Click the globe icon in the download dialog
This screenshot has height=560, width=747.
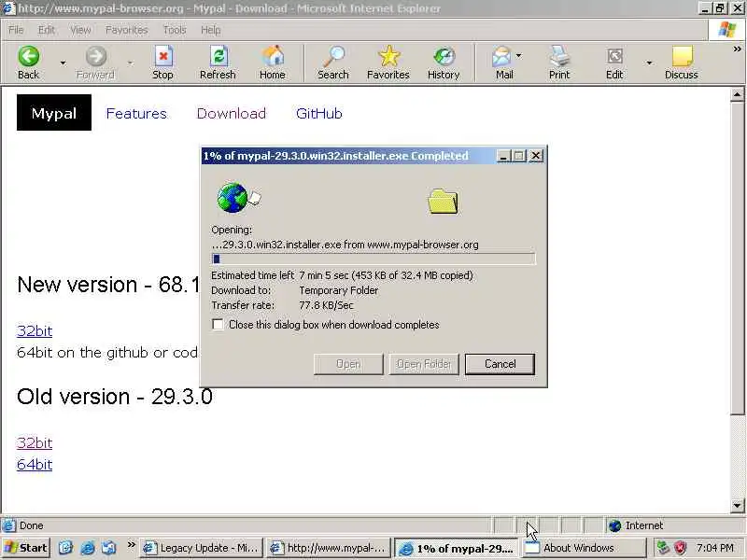coord(233,198)
